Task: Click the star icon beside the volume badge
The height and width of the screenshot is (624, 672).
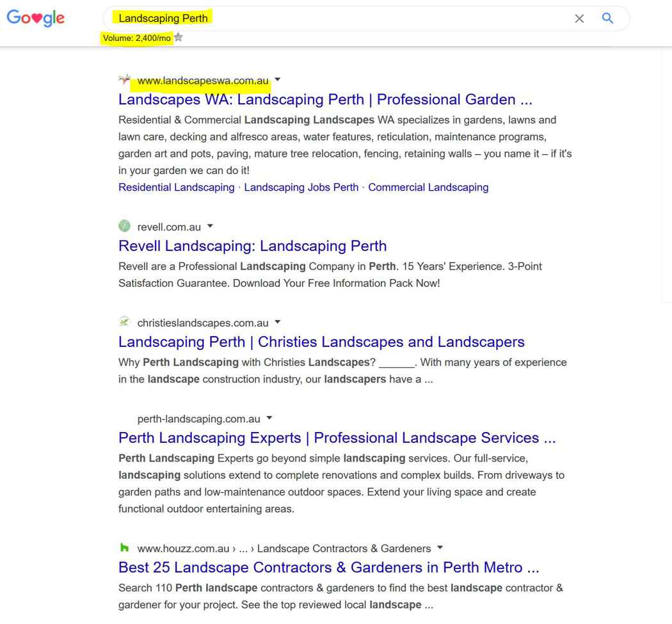Action: [177, 37]
